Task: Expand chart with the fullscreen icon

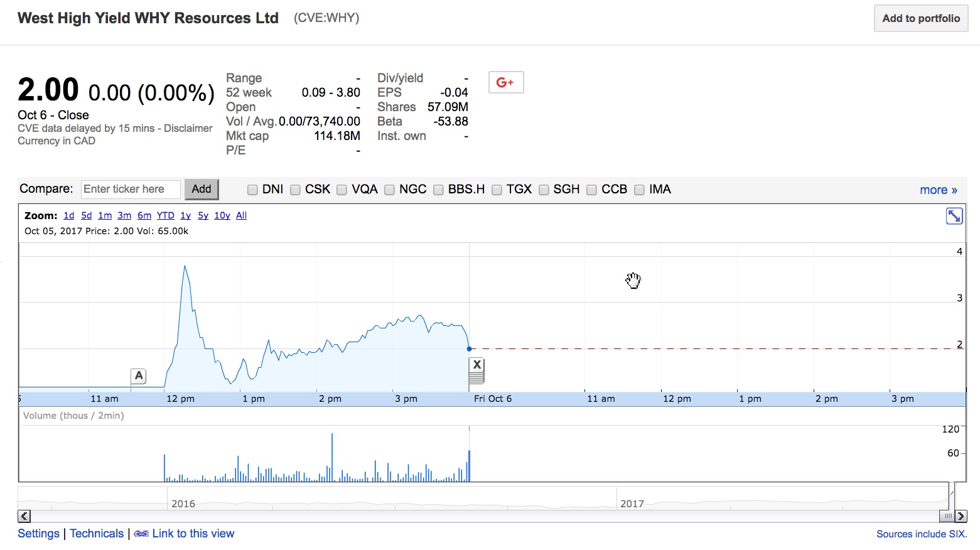Action: click(x=954, y=217)
